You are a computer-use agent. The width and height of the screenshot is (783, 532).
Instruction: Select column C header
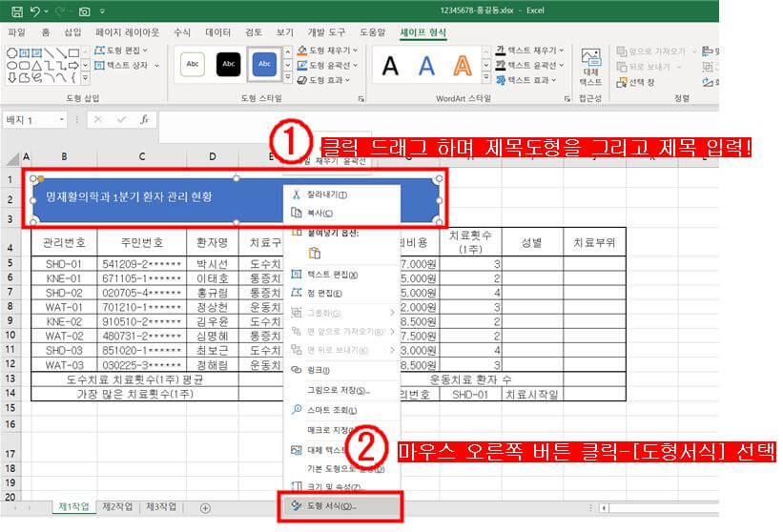142,156
